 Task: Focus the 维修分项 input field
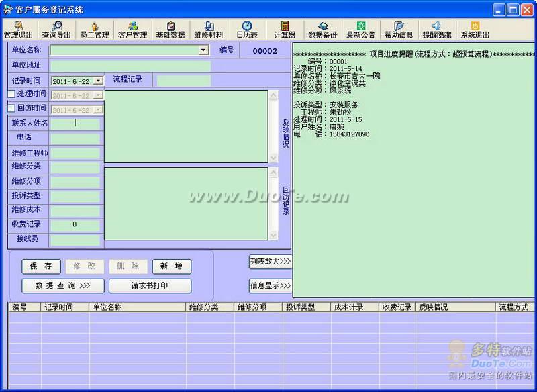[x=75, y=182]
